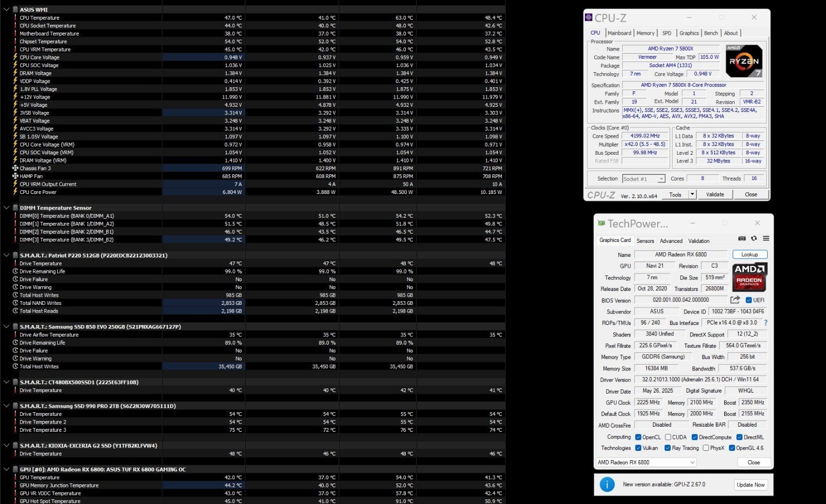Switch to the Mainboard tab in CPU-Z
The width and height of the screenshot is (826, 504).
click(619, 33)
